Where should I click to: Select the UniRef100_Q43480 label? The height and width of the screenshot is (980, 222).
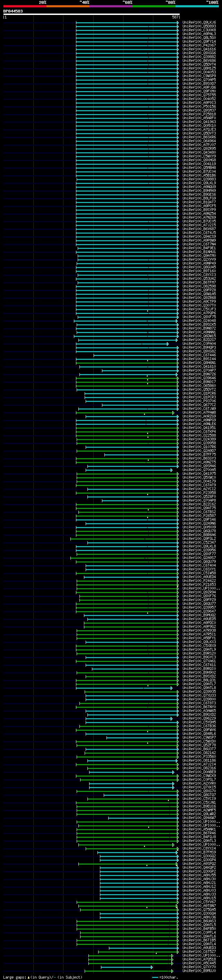pyautogui.click(x=199, y=153)
